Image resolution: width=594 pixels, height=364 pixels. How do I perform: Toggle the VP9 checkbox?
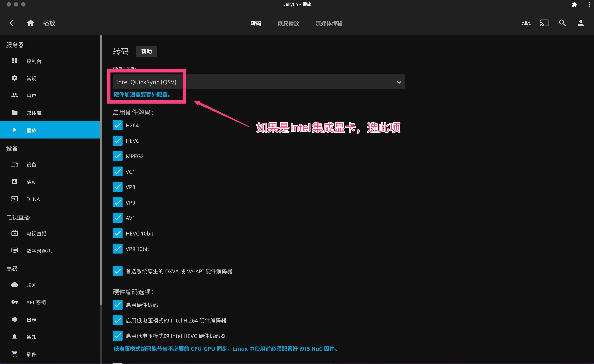click(x=117, y=202)
